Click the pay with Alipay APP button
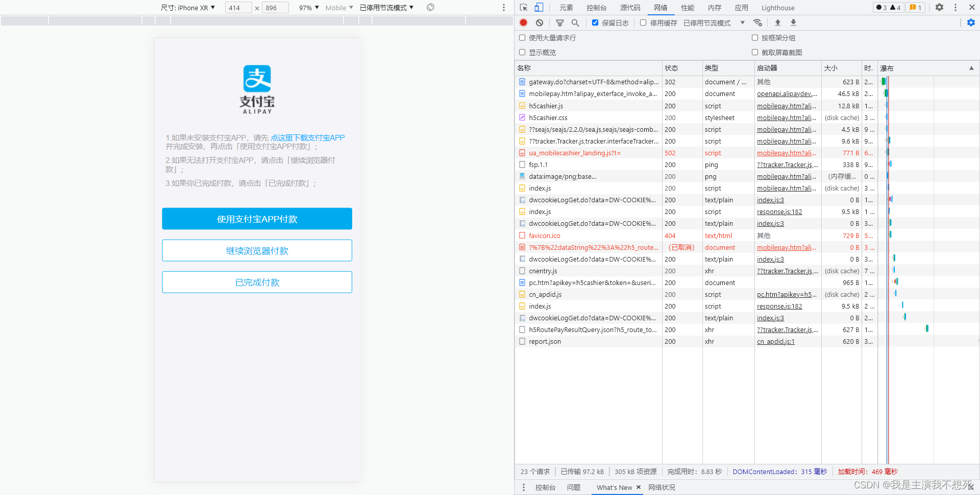This screenshot has width=980, height=495. pos(257,219)
